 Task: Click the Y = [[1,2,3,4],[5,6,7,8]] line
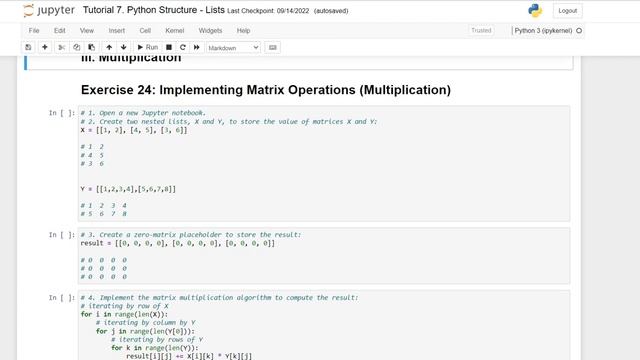(x=128, y=189)
